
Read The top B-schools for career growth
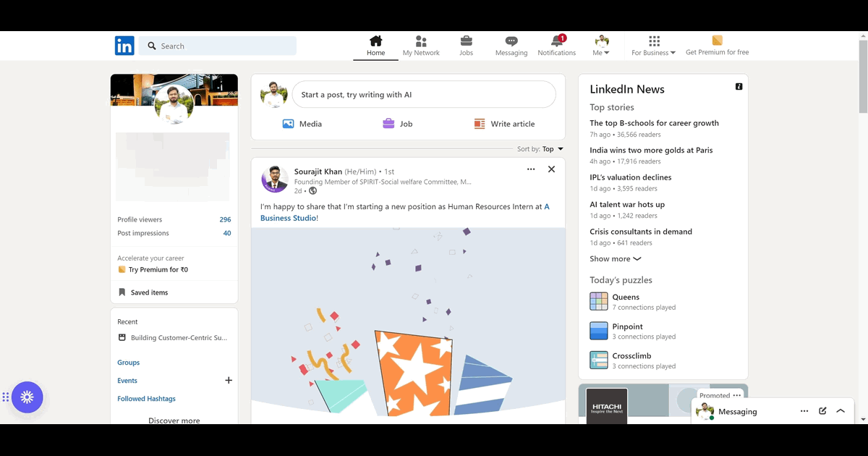[654, 123]
